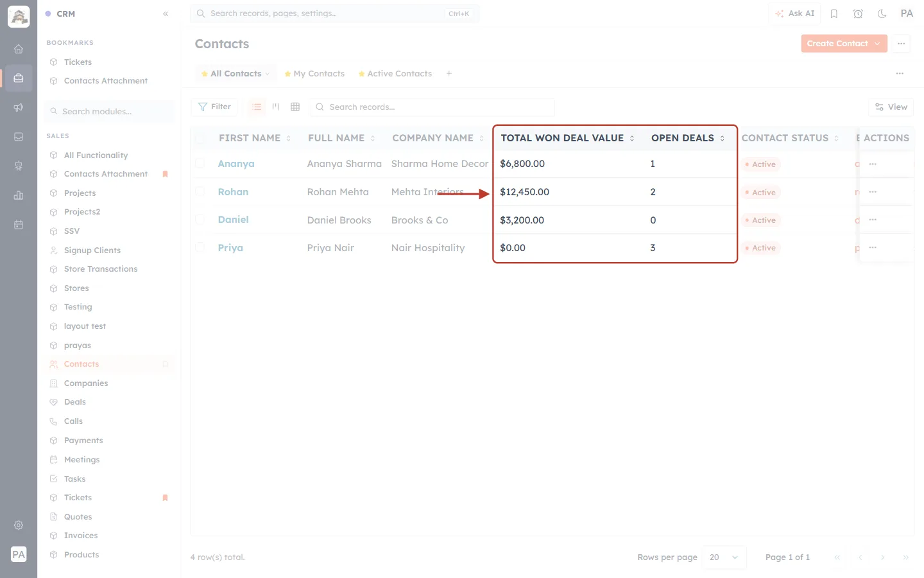Open row actions menu for Priya
Viewport: 924px width, 578px height.
[x=873, y=248]
